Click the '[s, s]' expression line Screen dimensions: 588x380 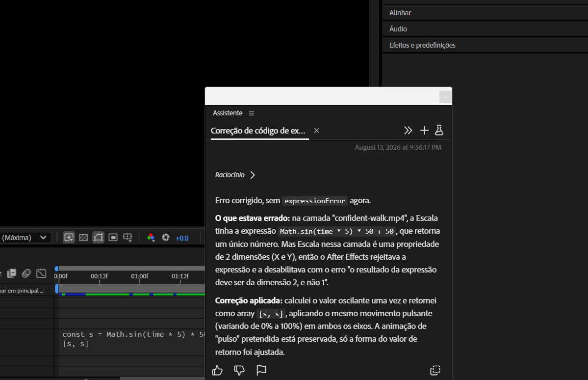pyautogui.click(x=76, y=344)
